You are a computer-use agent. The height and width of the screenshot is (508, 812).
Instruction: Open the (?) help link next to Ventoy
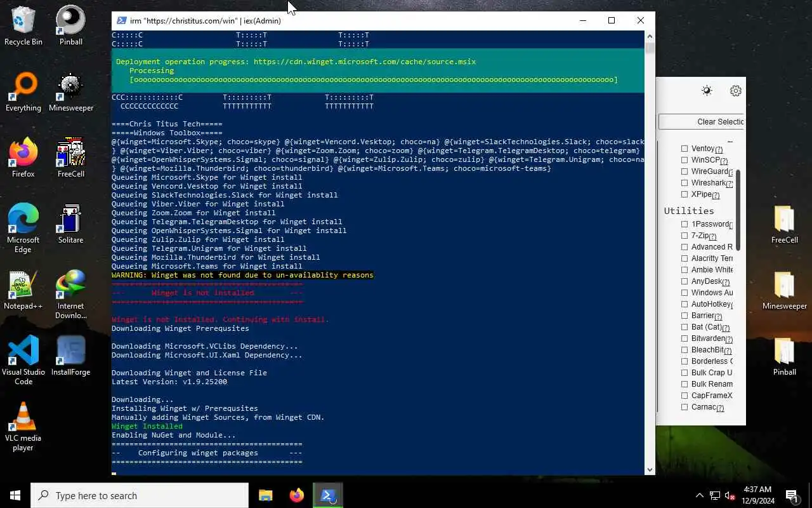click(x=719, y=150)
